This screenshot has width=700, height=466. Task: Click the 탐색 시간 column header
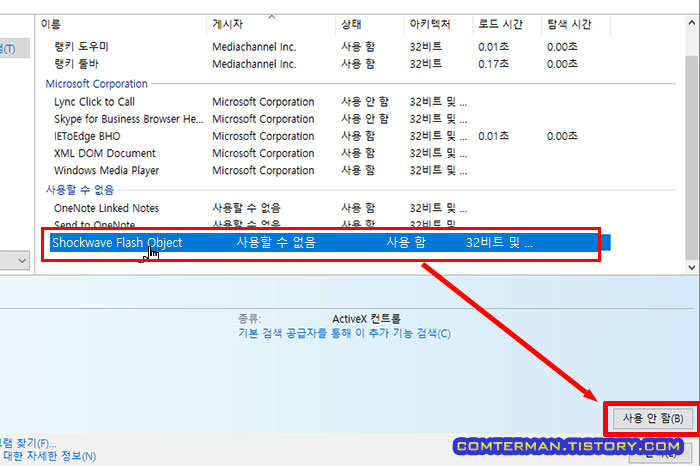(575, 24)
